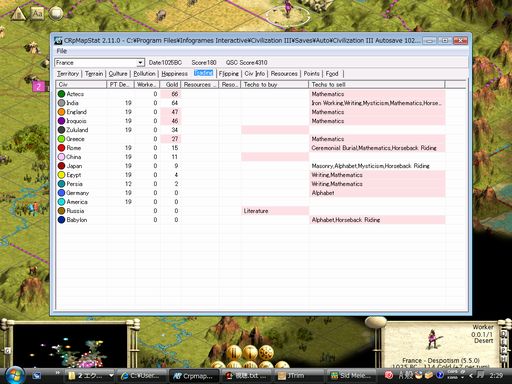Click the pyramid advisor icon on the map

[x=18, y=14]
